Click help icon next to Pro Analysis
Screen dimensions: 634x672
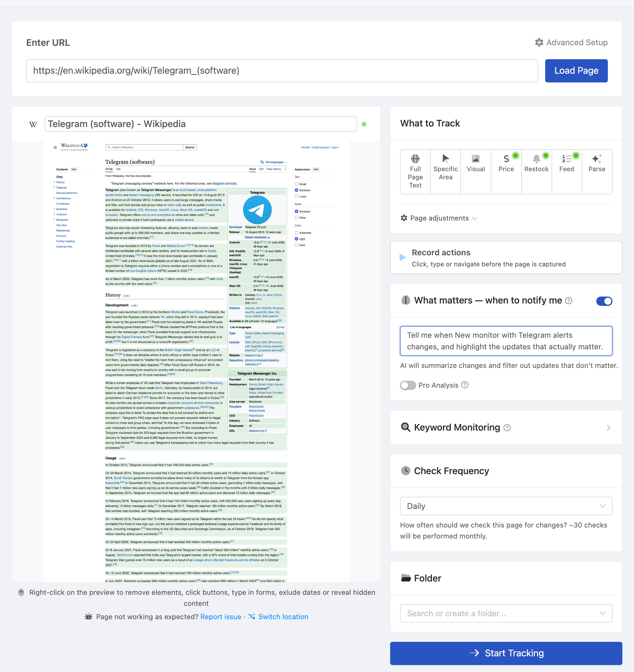coord(465,385)
